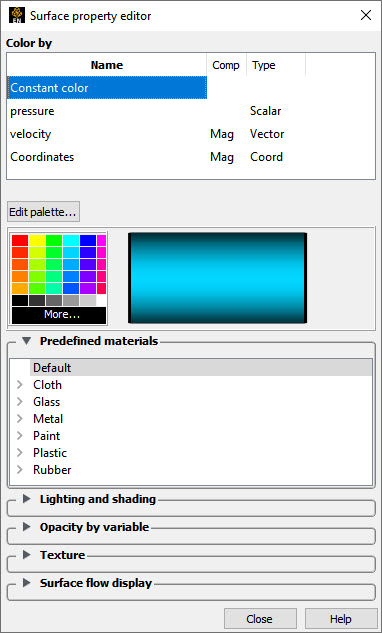Expand the Paint materials chevron
This screenshot has height=633, width=382.
pyautogui.click(x=20, y=436)
